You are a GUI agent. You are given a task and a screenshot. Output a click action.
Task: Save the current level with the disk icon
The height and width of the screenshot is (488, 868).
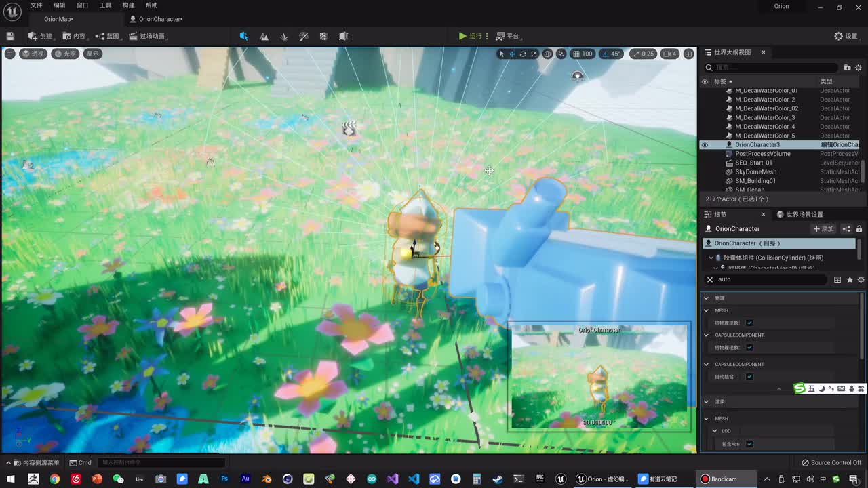(10, 36)
